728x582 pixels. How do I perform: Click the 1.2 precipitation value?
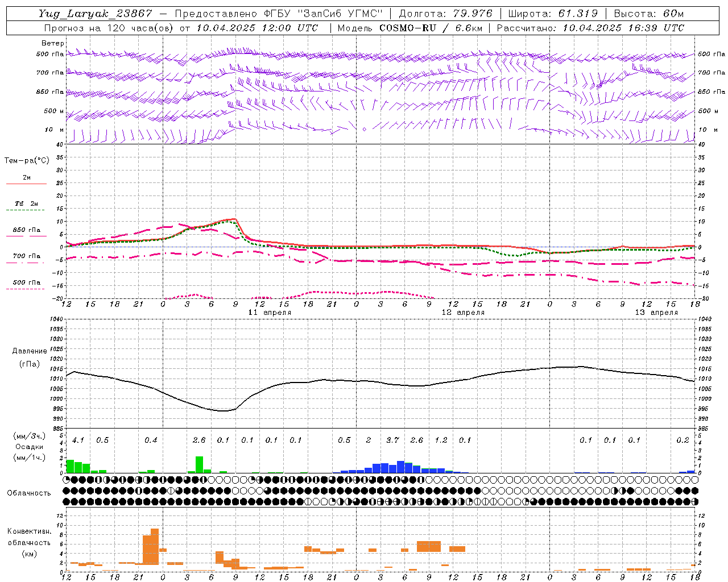tap(441, 440)
